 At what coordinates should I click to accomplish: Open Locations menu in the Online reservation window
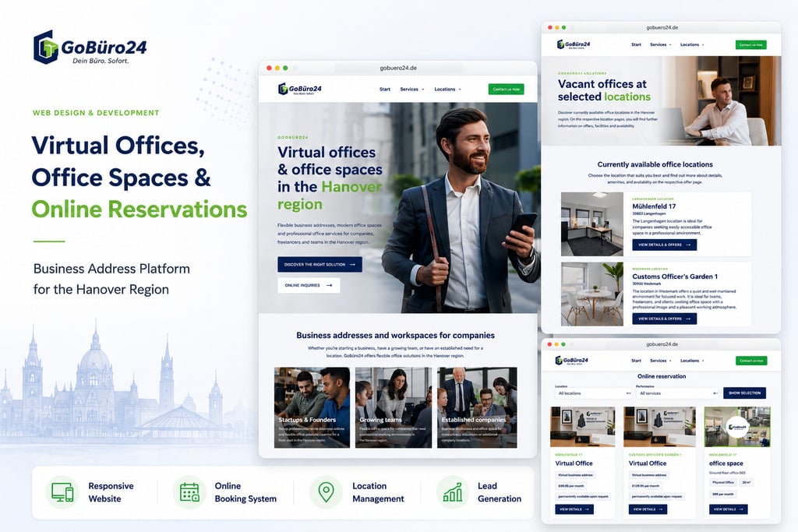[692, 361]
